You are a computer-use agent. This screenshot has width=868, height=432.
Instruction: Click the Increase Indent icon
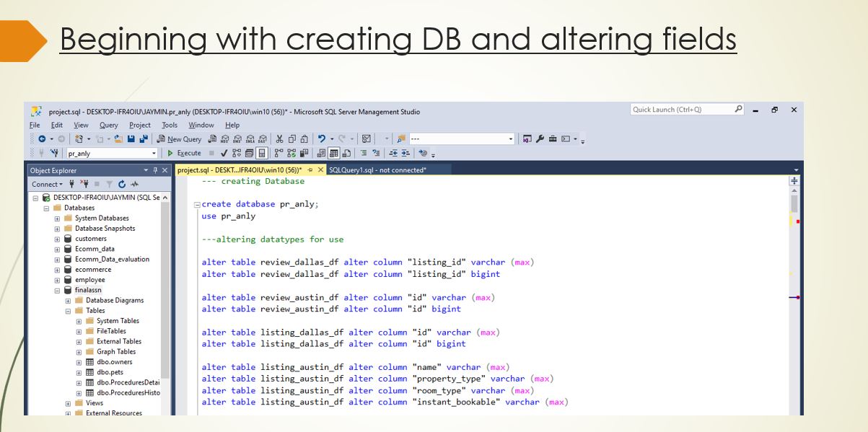tap(405, 153)
